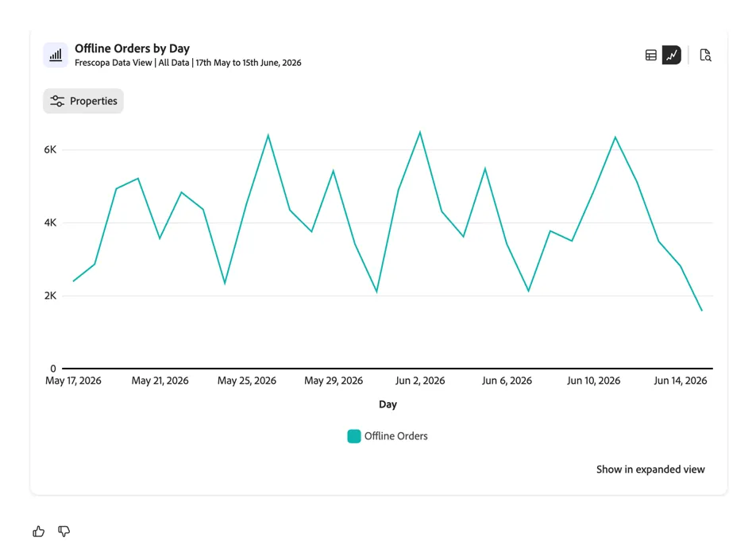Click the 2K y-axis label
This screenshot has width=756, height=549.
pos(50,296)
